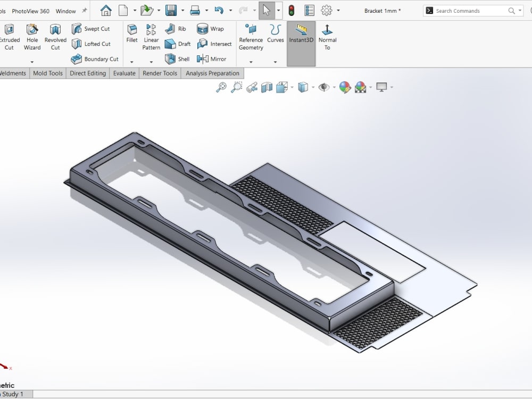Print the current document
Viewport: 532px width, 399px height.
click(x=195, y=11)
